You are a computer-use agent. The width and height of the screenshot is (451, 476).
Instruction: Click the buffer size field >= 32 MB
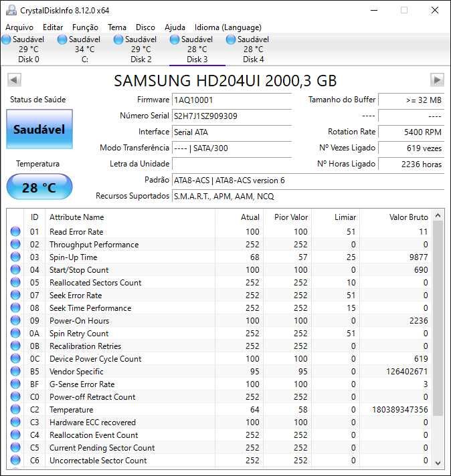coord(412,100)
